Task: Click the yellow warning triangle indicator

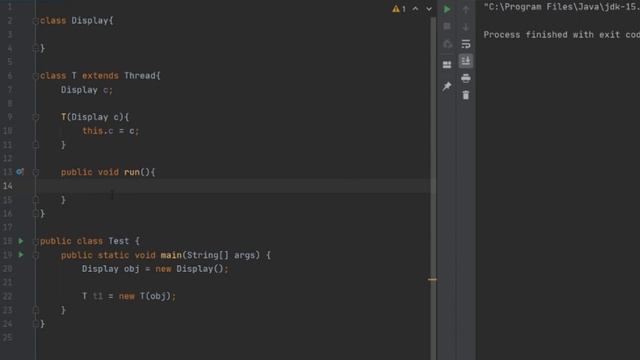Action: point(396,9)
